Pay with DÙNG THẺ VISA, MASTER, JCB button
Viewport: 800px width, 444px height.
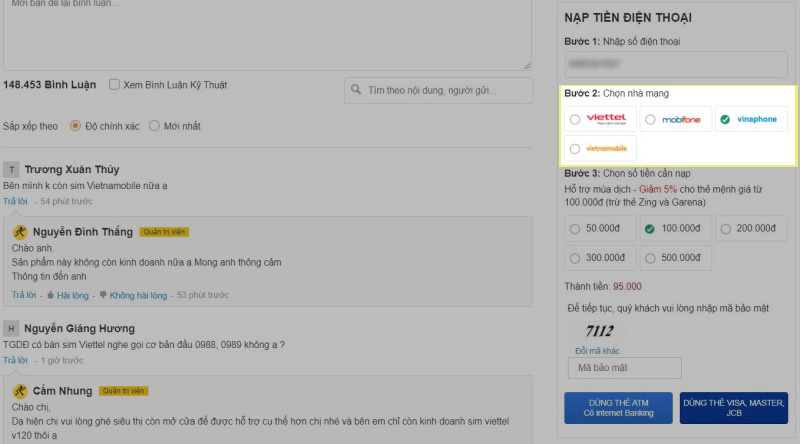click(x=734, y=408)
